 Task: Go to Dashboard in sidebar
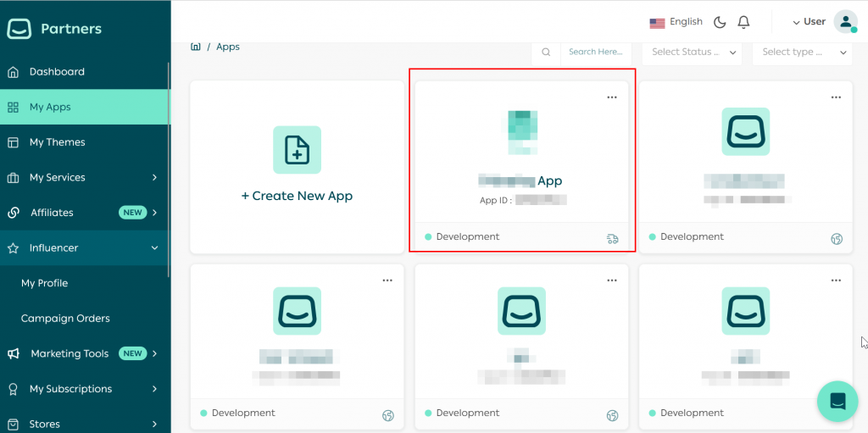pyautogui.click(x=57, y=72)
